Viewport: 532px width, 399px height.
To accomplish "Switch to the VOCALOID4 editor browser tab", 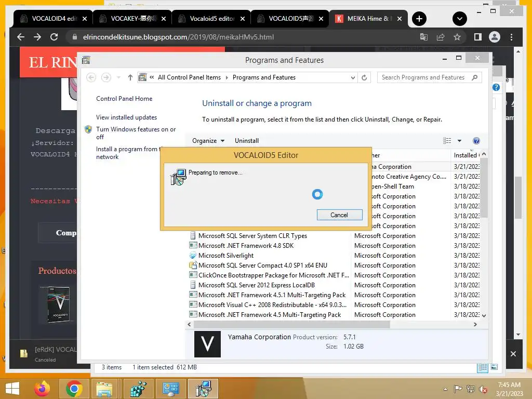I will [54, 19].
